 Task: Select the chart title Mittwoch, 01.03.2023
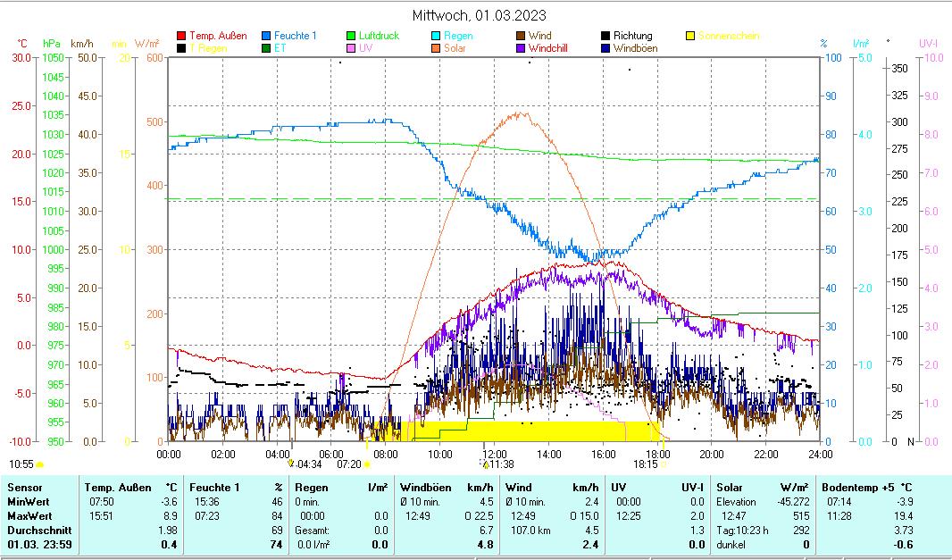479,15
